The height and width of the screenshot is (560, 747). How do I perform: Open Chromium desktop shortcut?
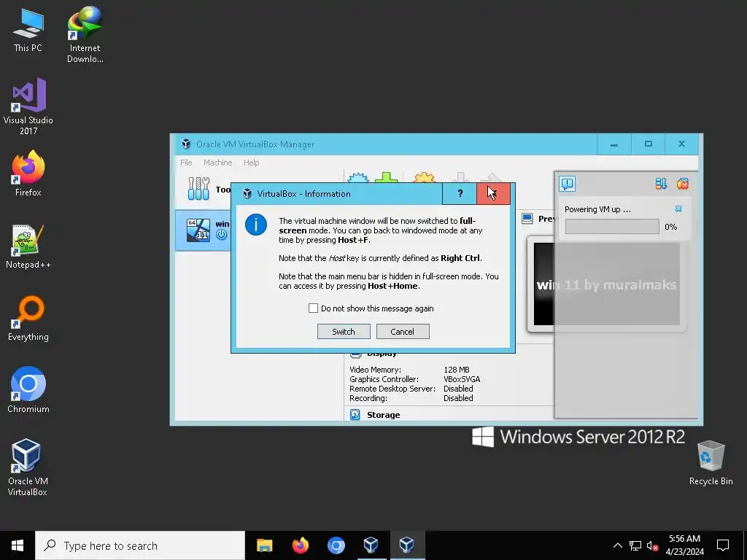[28, 389]
